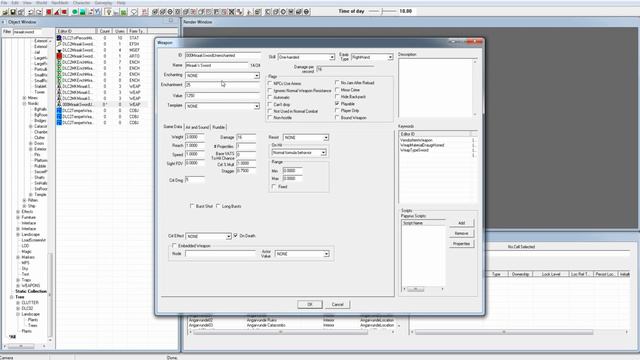Click the speech bubble toolbar icon
640x360 pixels.
[134, 12]
